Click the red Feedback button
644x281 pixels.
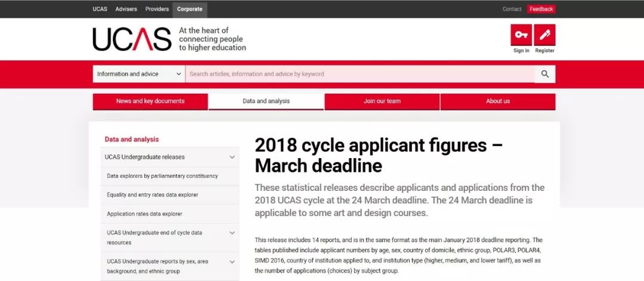point(541,9)
